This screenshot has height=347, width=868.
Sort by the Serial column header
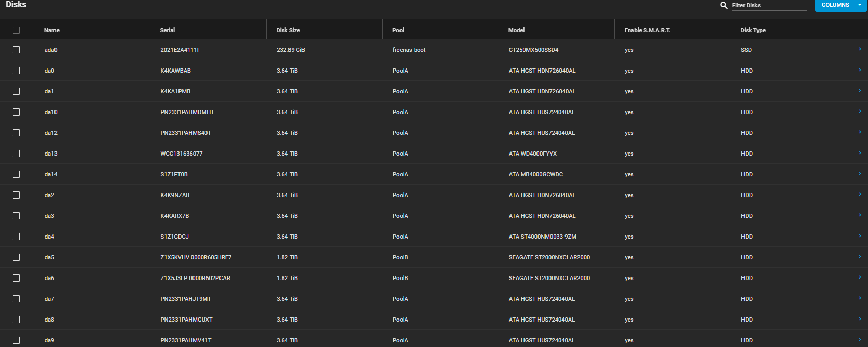click(x=168, y=30)
